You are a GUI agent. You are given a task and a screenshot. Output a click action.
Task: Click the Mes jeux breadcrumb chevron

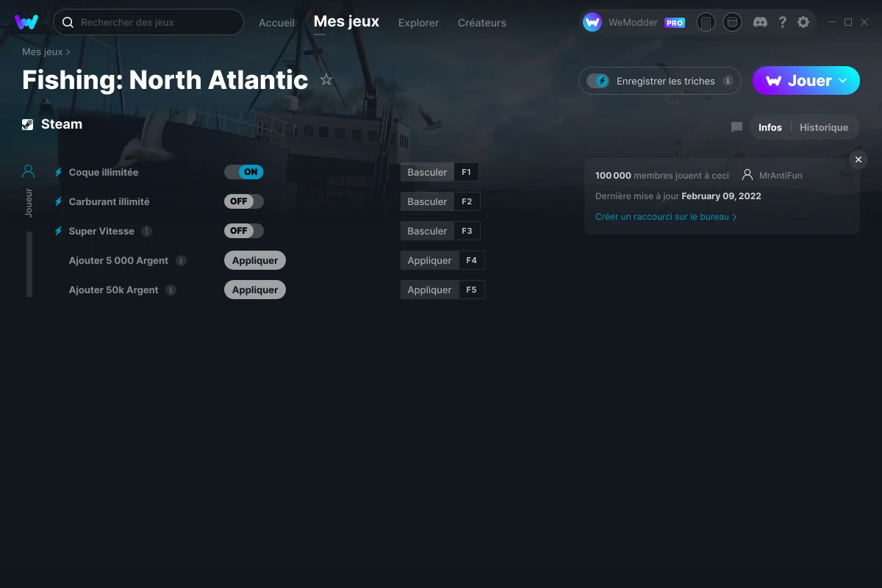pyautogui.click(x=68, y=52)
